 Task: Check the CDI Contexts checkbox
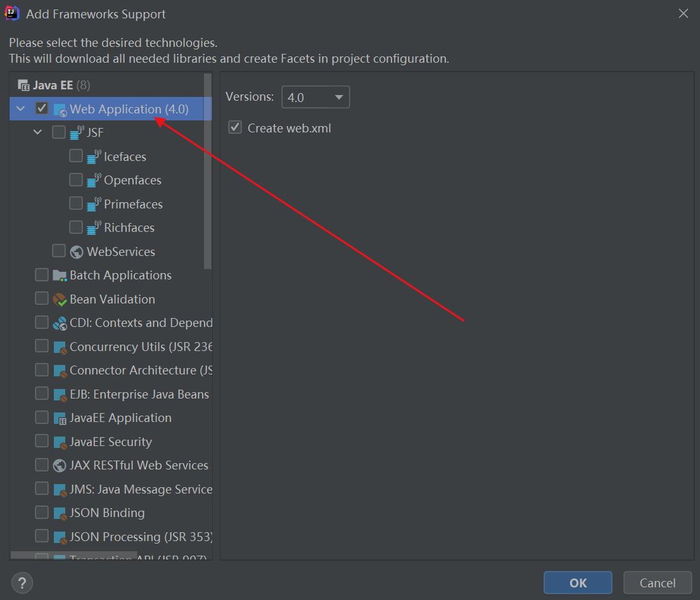(x=42, y=322)
